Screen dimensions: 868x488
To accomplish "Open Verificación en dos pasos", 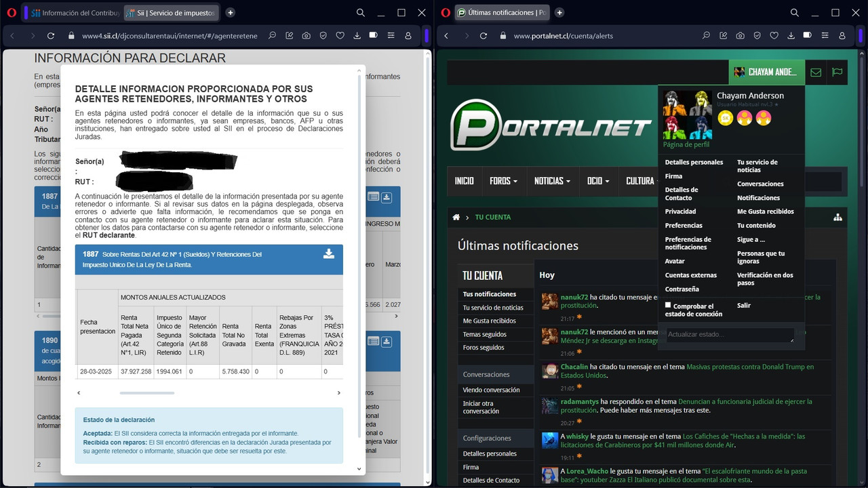I will 765,279.
